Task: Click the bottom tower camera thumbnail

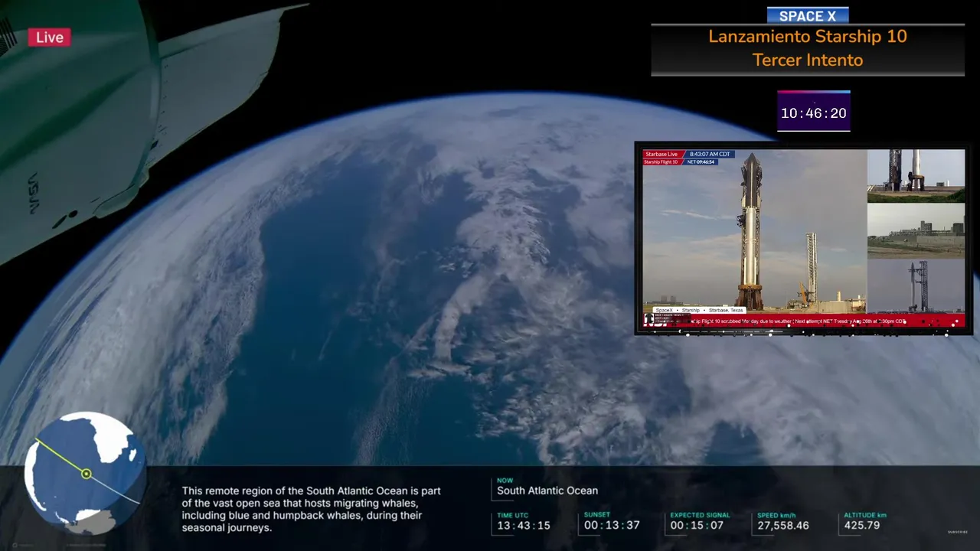Action: [x=916, y=286]
